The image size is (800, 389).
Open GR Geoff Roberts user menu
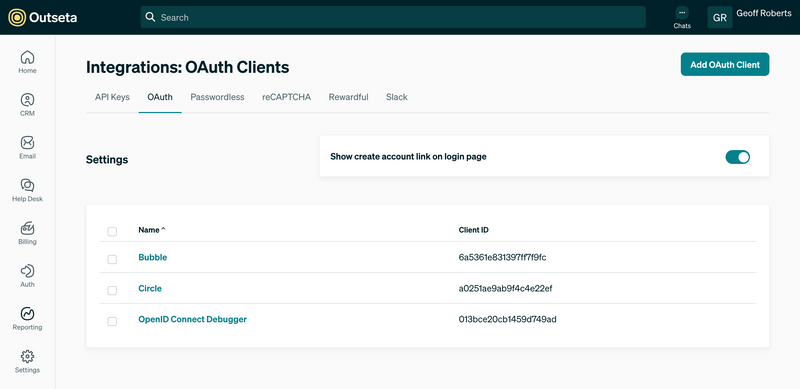(x=749, y=17)
